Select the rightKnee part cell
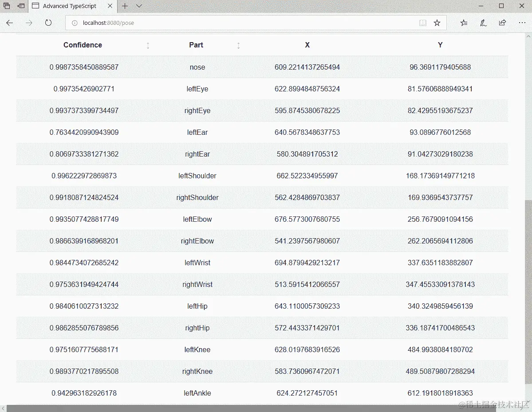This screenshot has height=412, width=532. click(x=197, y=371)
